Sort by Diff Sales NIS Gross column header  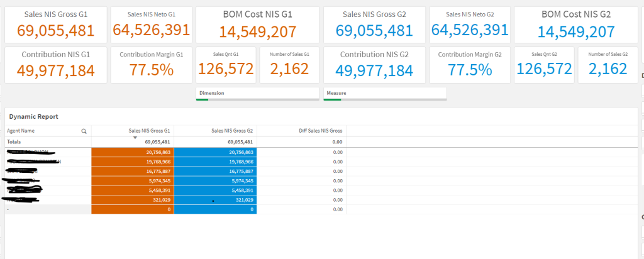(301, 131)
